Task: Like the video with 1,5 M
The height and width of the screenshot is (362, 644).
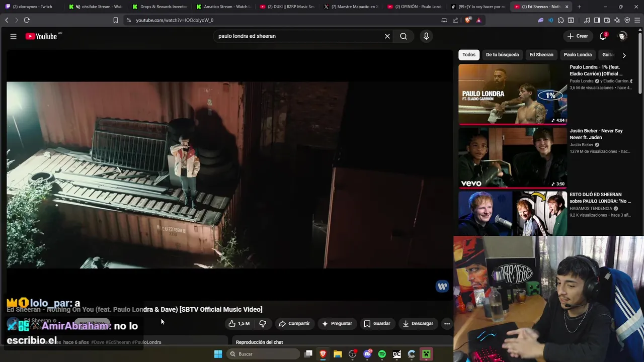Action: [x=238, y=324]
